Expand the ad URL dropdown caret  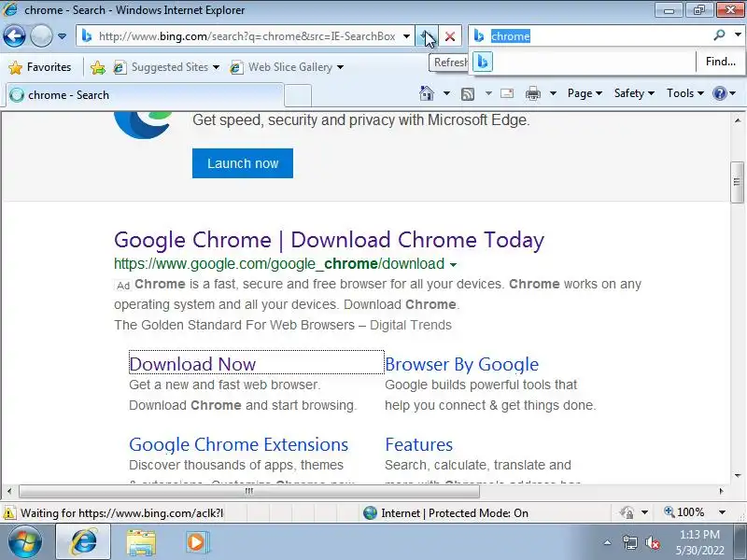pyautogui.click(x=453, y=265)
